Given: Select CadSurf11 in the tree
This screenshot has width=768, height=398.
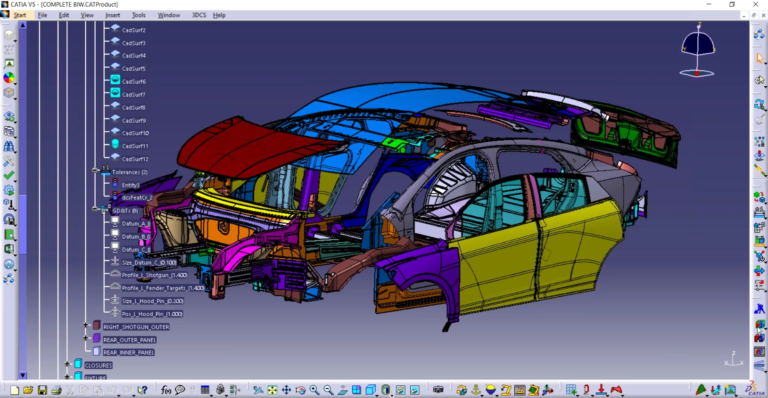Looking at the screenshot, I should coord(135,146).
